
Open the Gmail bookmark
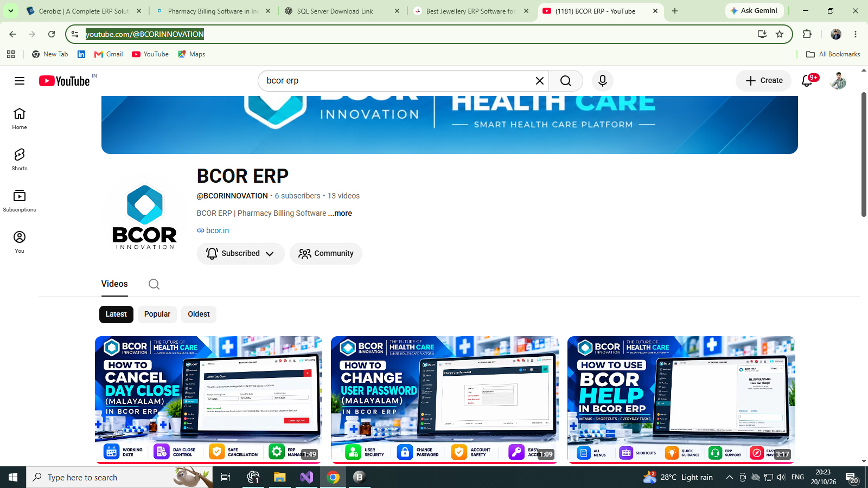click(x=108, y=54)
